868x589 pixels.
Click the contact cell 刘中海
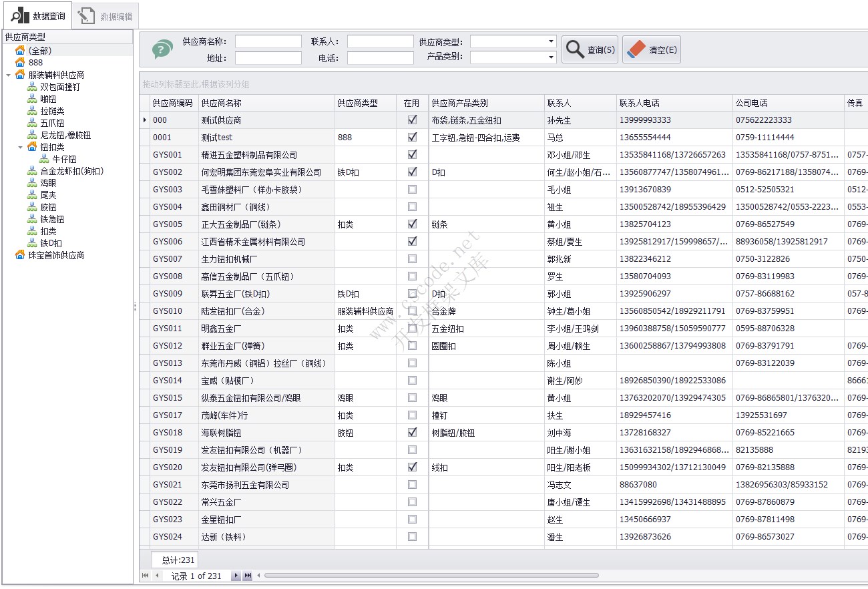point(580,433)
